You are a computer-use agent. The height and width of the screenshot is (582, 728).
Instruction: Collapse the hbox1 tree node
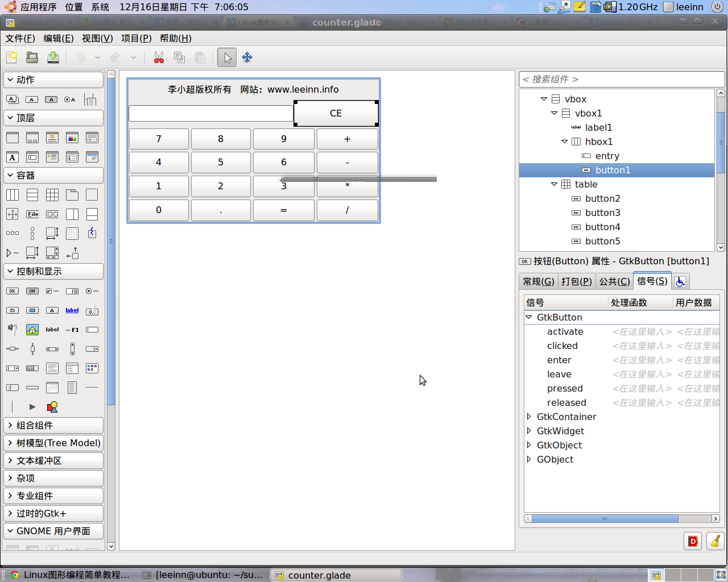(564, 142)
